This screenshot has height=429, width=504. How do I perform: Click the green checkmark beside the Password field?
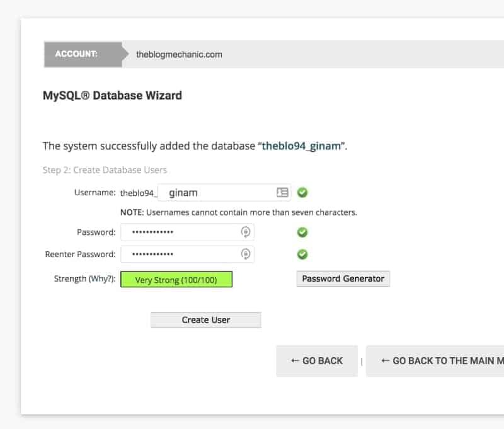[302, 232]
